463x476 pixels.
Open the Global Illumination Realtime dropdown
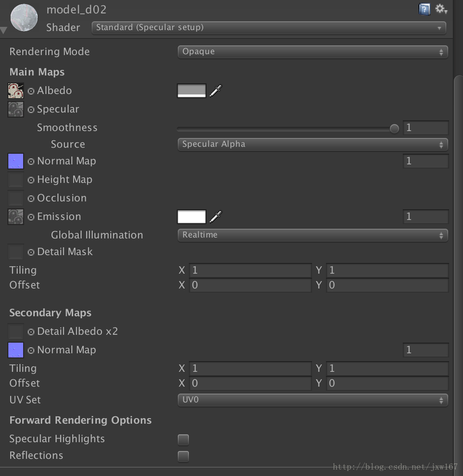point(313,235)
